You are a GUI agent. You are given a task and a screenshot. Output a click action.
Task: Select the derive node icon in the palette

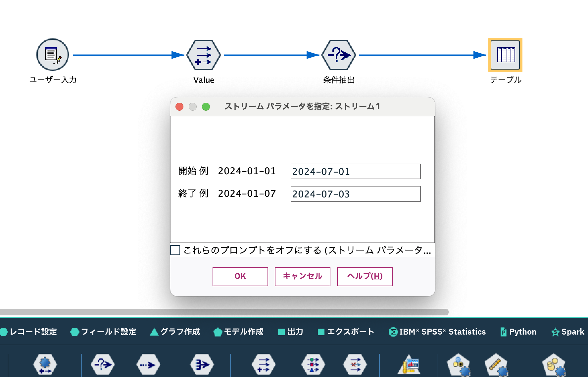point(263,364)
